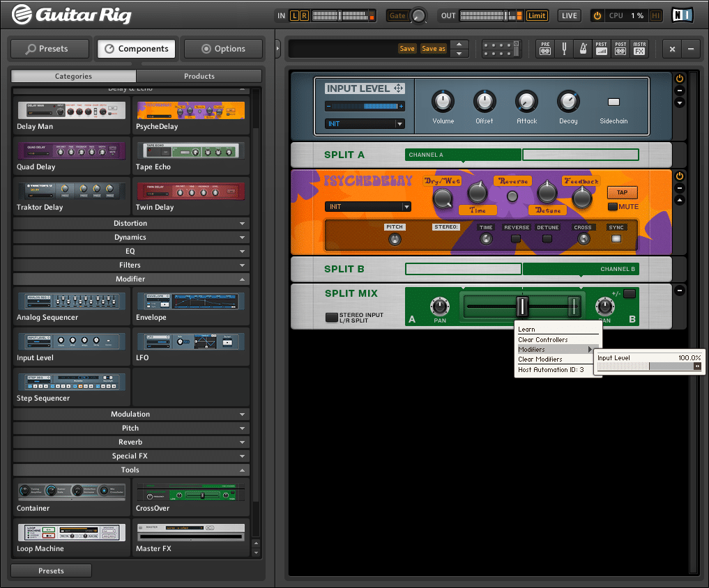Open the Psychedelay INIT preset dropdown

pyautogui.click(x=367, y=206)
